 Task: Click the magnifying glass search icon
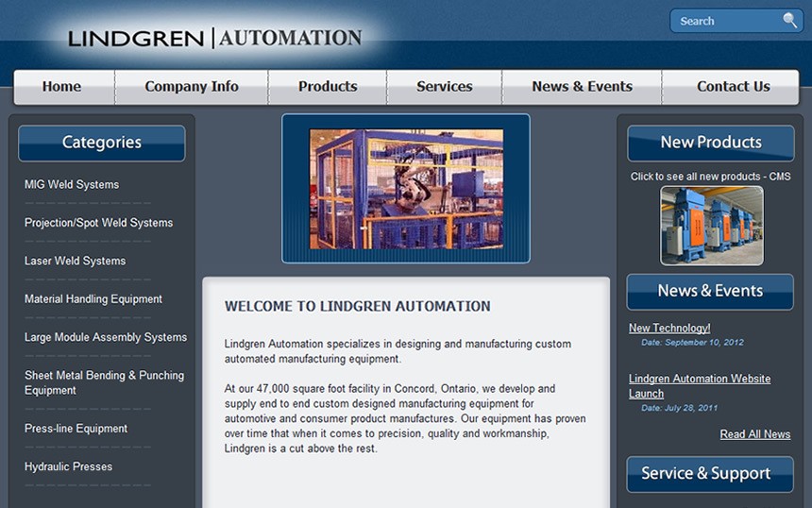coord(789,21)
